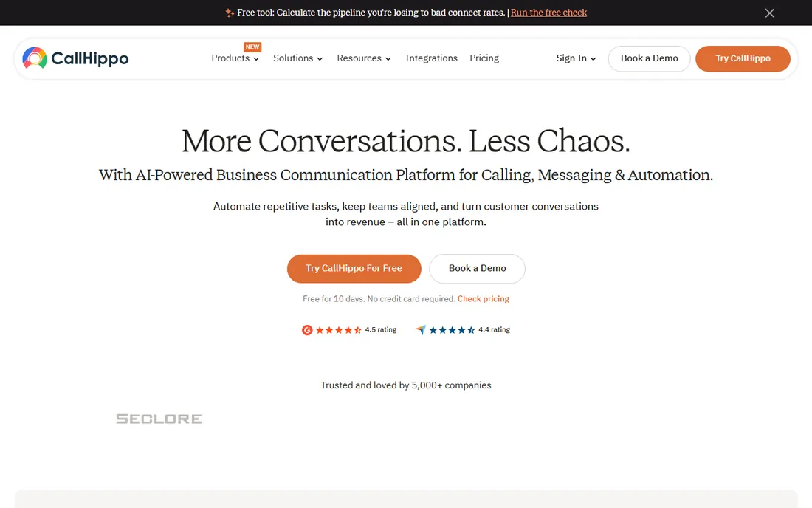
Task: Click the 4.5 rating text
Action: pos(381,329)
